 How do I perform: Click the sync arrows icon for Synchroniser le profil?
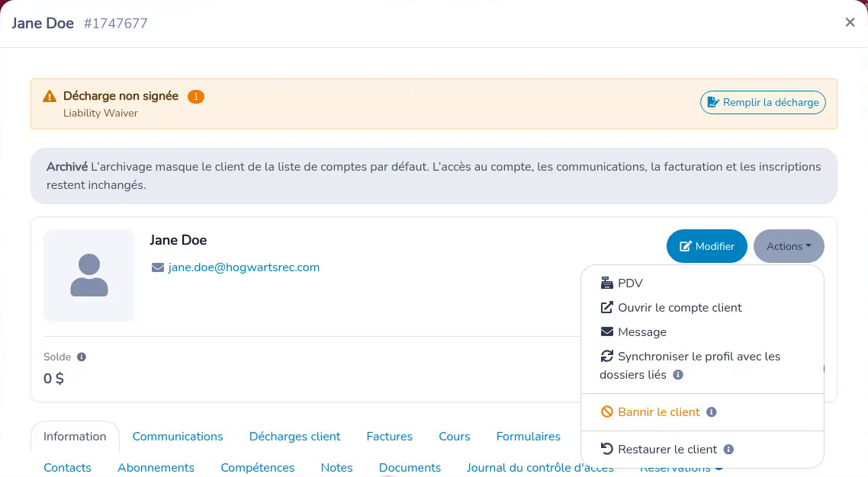click(x=606, y=356)
